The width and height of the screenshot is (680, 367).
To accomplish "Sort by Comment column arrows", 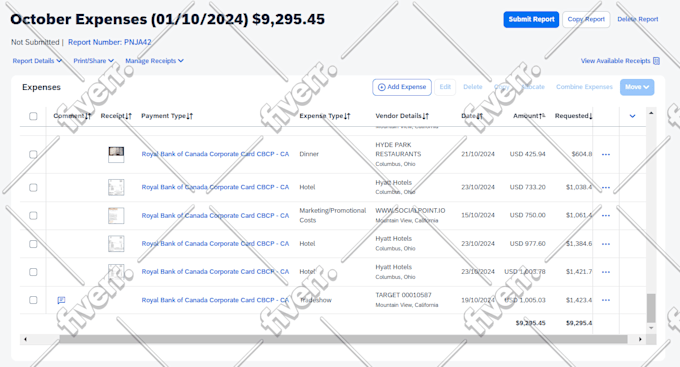I will pyautogui.click(x=88, y=116).
